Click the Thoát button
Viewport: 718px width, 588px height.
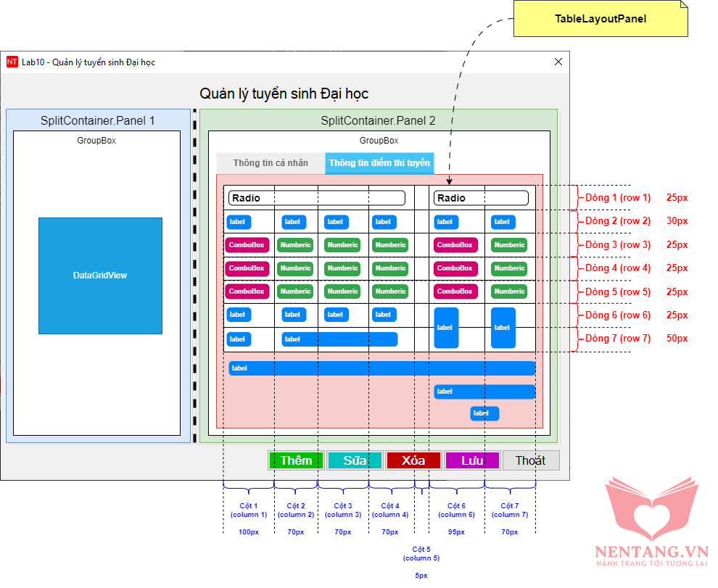pos(530,460)
